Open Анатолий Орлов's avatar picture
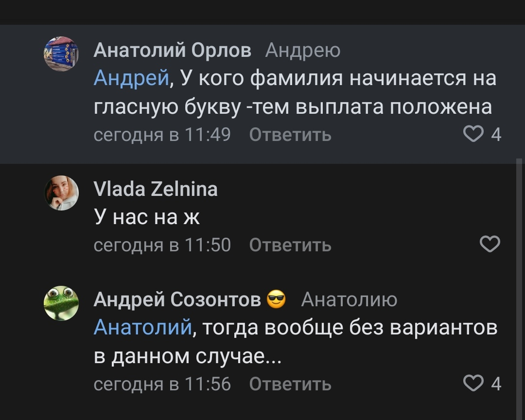This screenshot has width=525, height=420. (61, 54)
